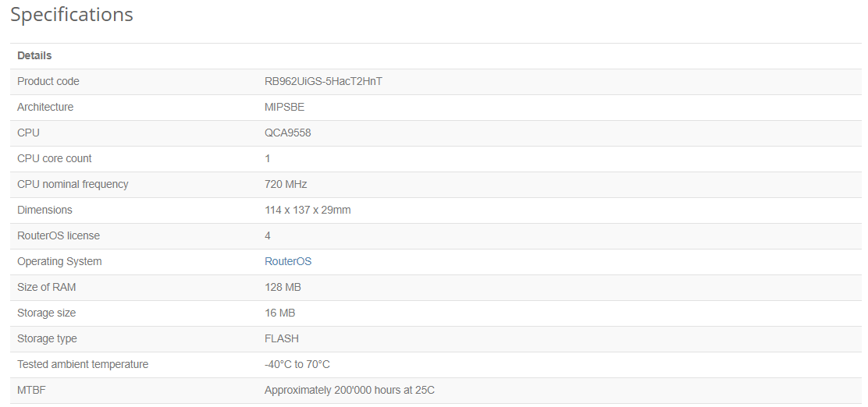The width and height of the screenshot is (868, 407).
Task: Click the Specifications heading
Action: [72, 14]
